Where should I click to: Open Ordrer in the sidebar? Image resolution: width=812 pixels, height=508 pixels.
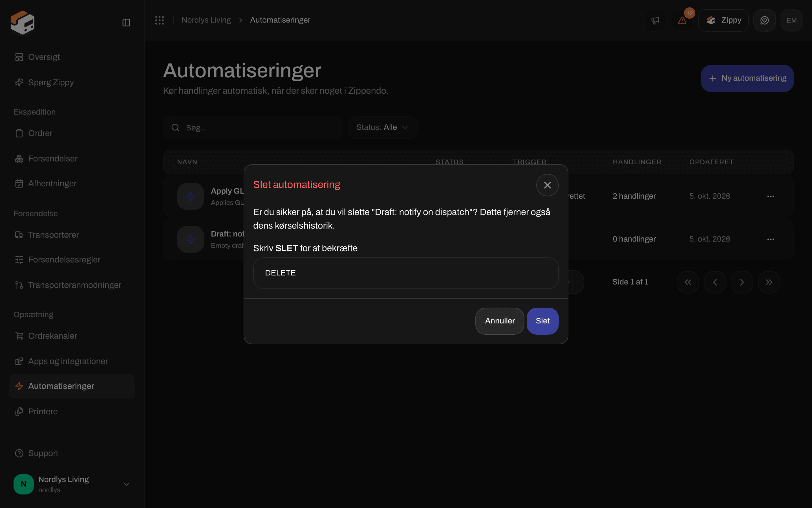point(72,133)
